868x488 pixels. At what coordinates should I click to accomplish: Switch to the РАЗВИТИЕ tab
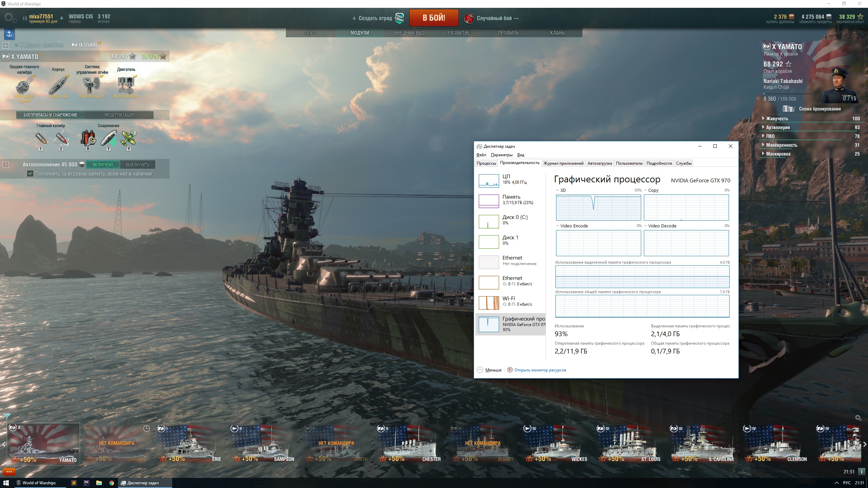[x=459, y=33]
